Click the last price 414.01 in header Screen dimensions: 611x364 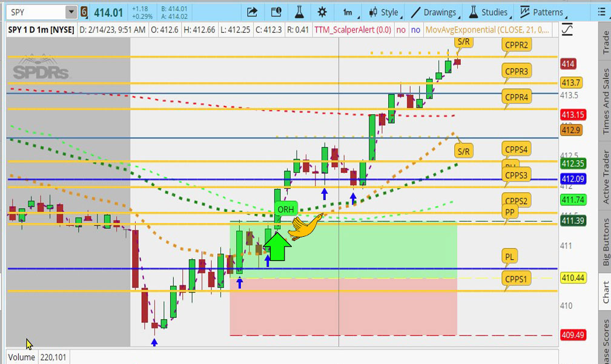108,13
